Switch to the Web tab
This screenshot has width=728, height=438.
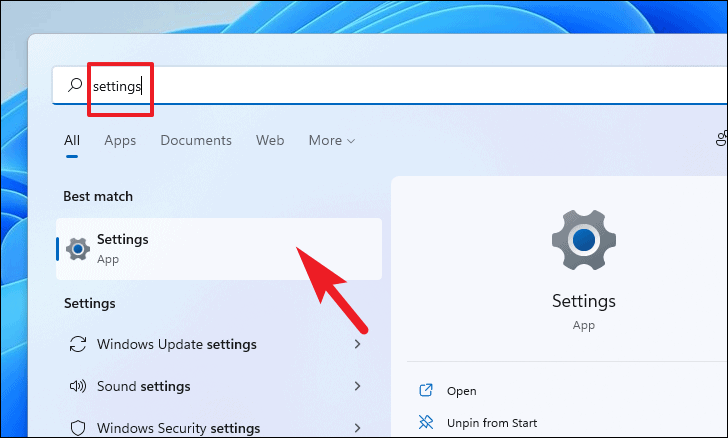click(270, 140)
